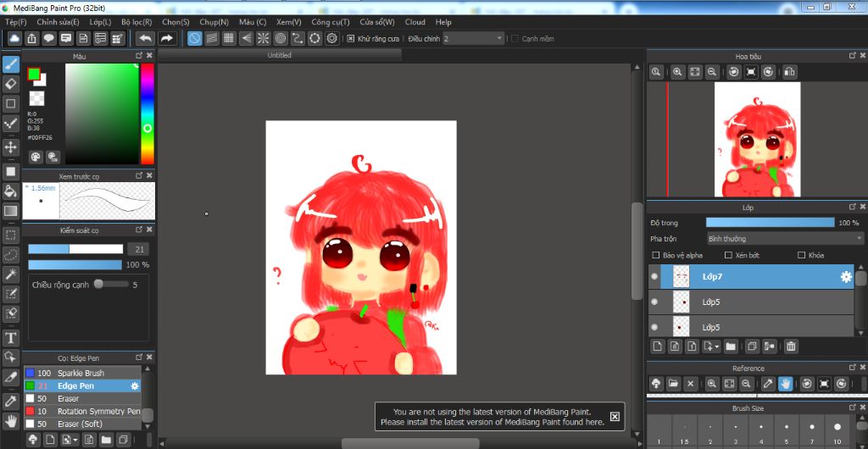This screenshot has width=868, height=449.
Task: Open the Cửa sổ(W) menu
Action: (377, 22)
